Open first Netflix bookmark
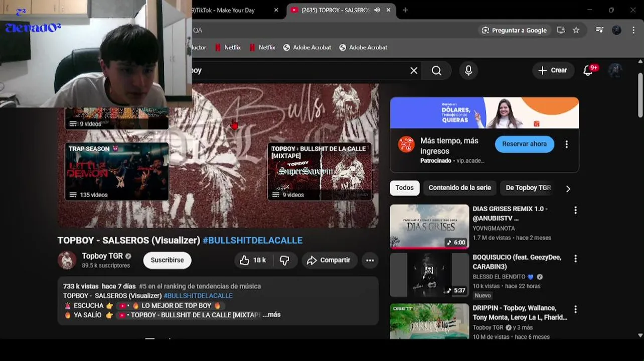644x361 pixels. (x=228, y=48)
